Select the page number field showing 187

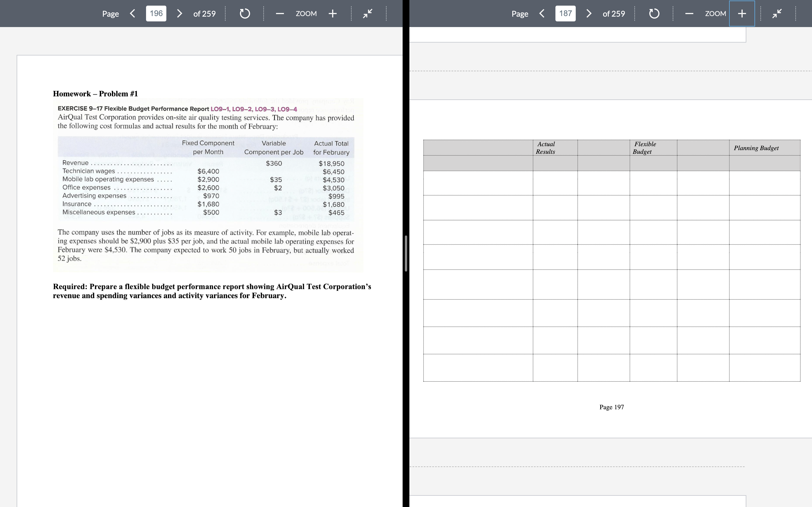click(x=565, y=14)
